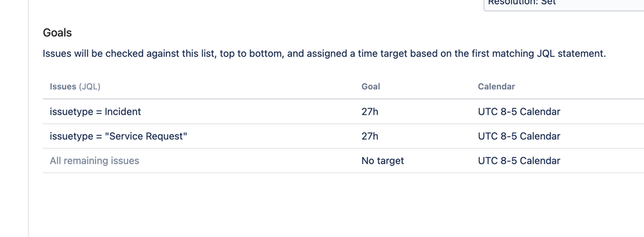644x237 pixels.
Task: Select issuetype = "Service Request" JQL entry
Action: [x=118, y=136]
